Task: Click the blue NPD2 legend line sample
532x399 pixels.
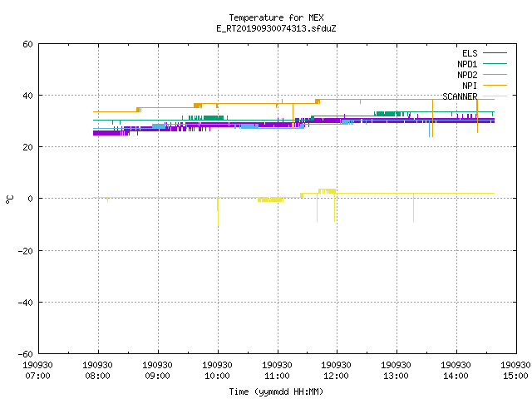Action: [495, 74]
